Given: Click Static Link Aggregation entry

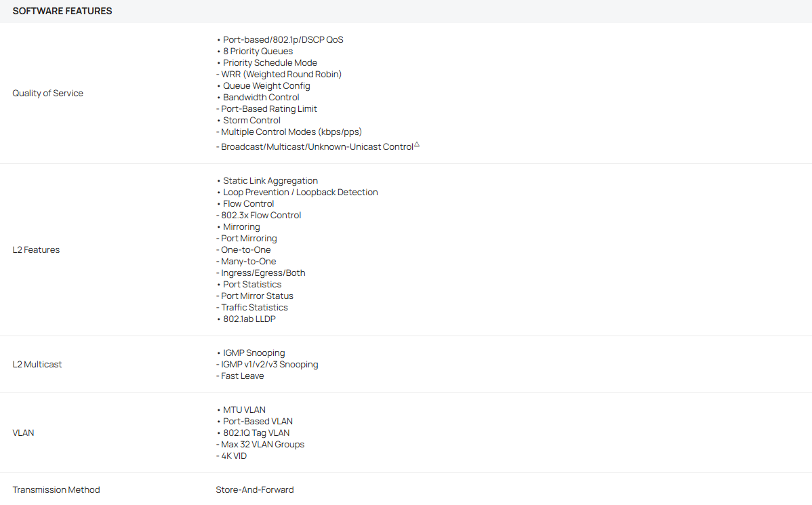Looking at the screenshot, I should click(x=270, y=180).
